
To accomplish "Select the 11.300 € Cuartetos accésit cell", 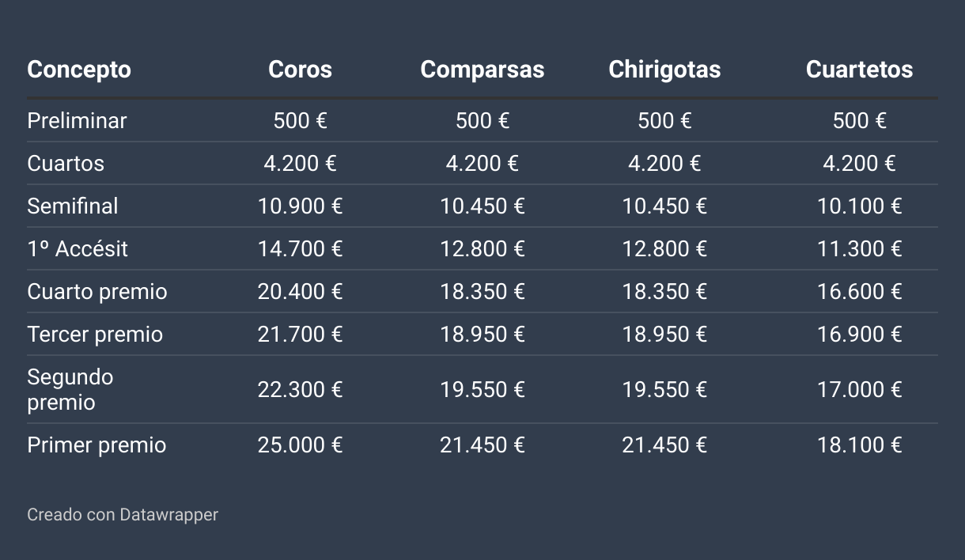I will point(859,249).
